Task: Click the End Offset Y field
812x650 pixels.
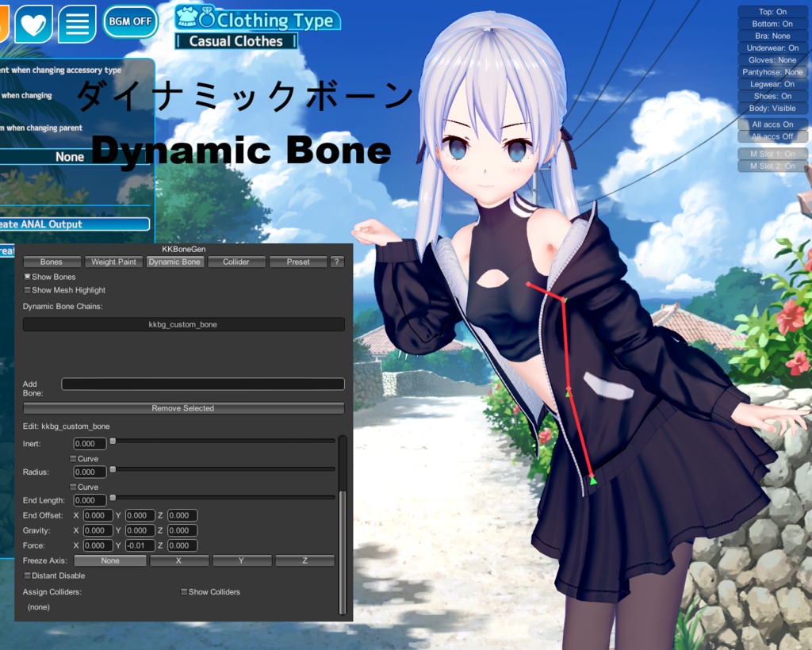Action: click(x=140, y=515)
